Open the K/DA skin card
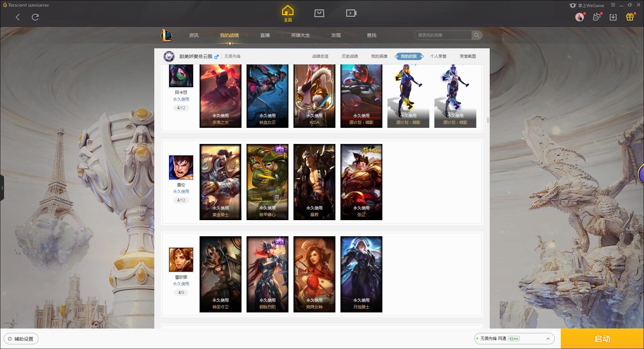This screenshot has width=644, height=349. click(x=314, y=96)
